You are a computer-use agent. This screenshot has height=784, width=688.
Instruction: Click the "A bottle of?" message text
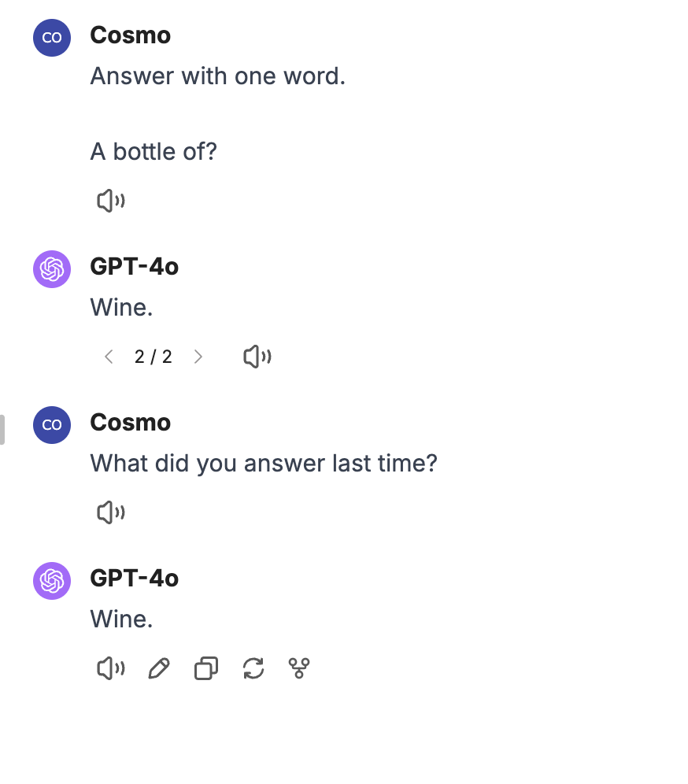154,151
